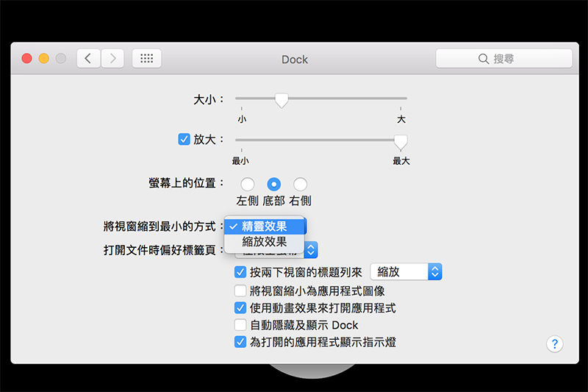The width and height of the screenshot is (588, 392).
Task: Open the 縮放 title bar action dropdown
Action: click(x=406, y=272)
